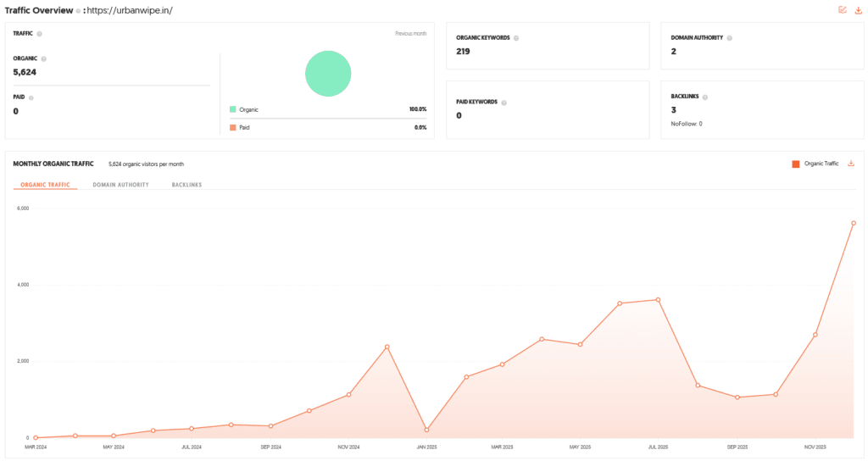The image size is (868, 461).
Task: Click the domain authority value 2
Action: coord(674,51)
